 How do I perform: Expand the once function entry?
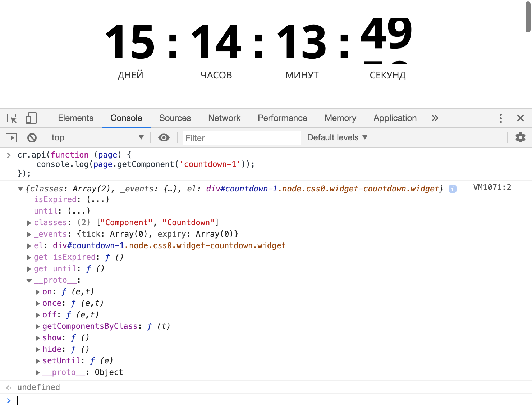pyautogui.click(x=38, y=304)
